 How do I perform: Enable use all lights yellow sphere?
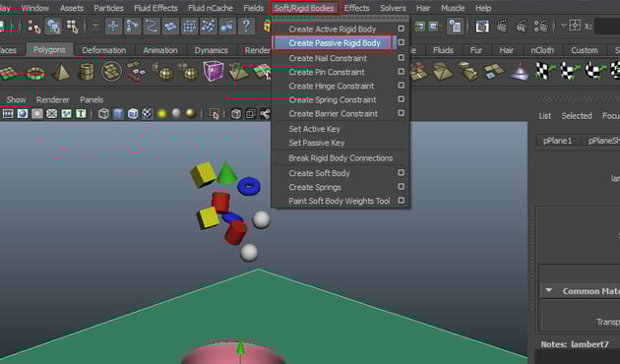point(161,114)
